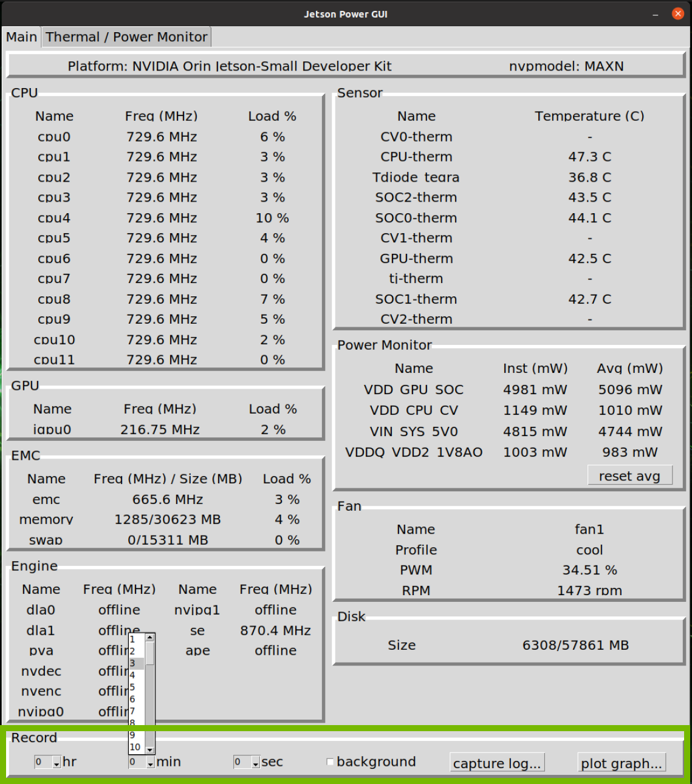The image size is (692, 784).
Task: Click the list scrollbar down arrow
Action: [150, 750]
